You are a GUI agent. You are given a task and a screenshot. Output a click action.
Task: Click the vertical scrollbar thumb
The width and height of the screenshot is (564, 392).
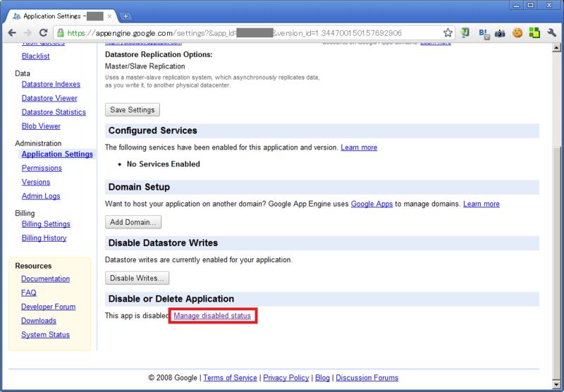[556, 262]
